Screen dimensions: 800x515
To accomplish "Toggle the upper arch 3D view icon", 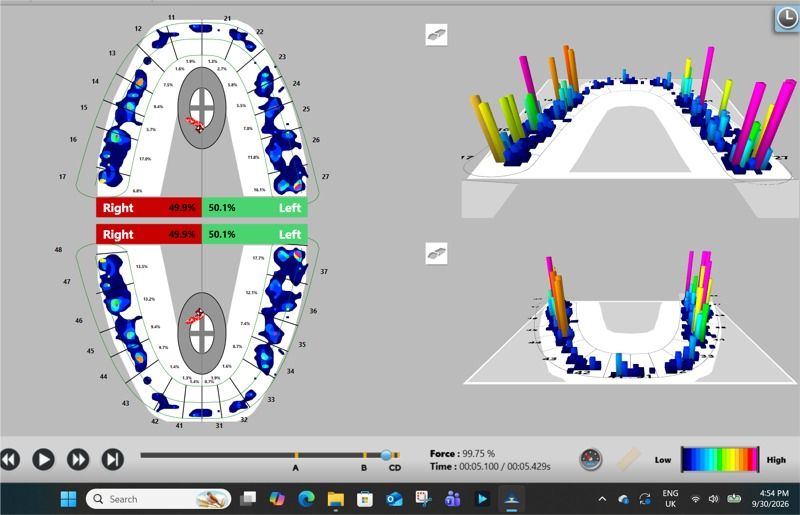I will pos(436,35).
